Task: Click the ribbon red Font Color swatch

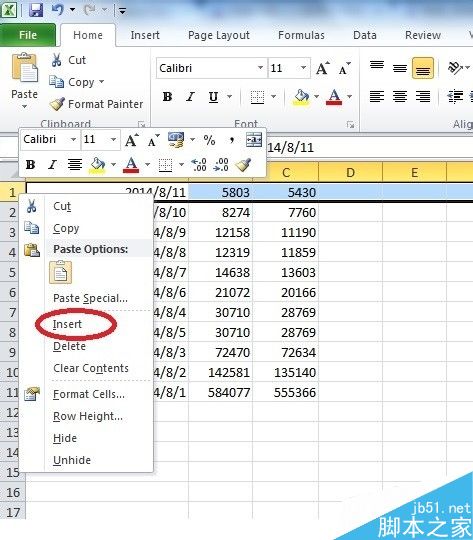Action: tap(334, 97)
